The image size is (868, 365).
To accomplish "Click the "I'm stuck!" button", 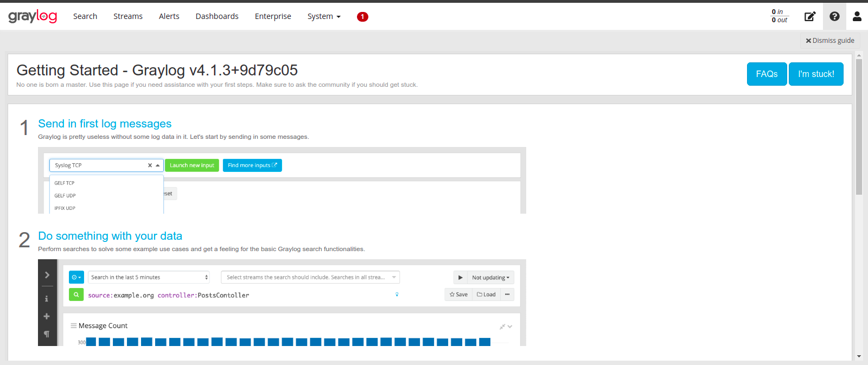I will point(816,74).
